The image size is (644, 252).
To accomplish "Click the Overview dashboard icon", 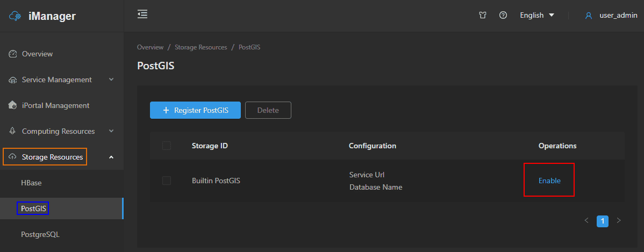I will [x=13, y=54].
